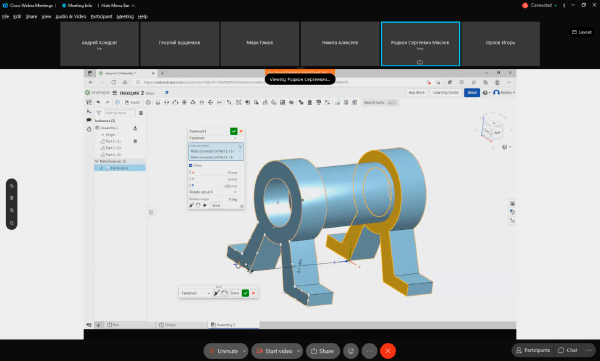Confirm Fastened mate with green checkmark in dialog

pyautogui.click(x=233, y=131)
